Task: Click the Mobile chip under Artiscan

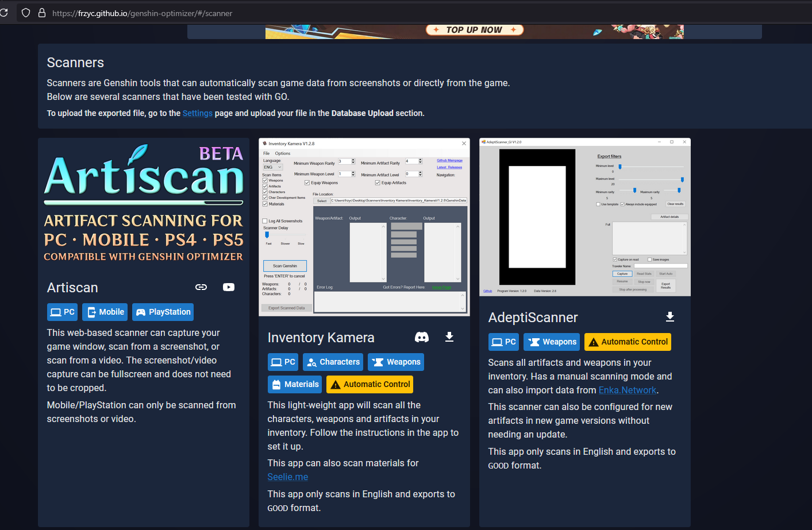Action: 105,312
